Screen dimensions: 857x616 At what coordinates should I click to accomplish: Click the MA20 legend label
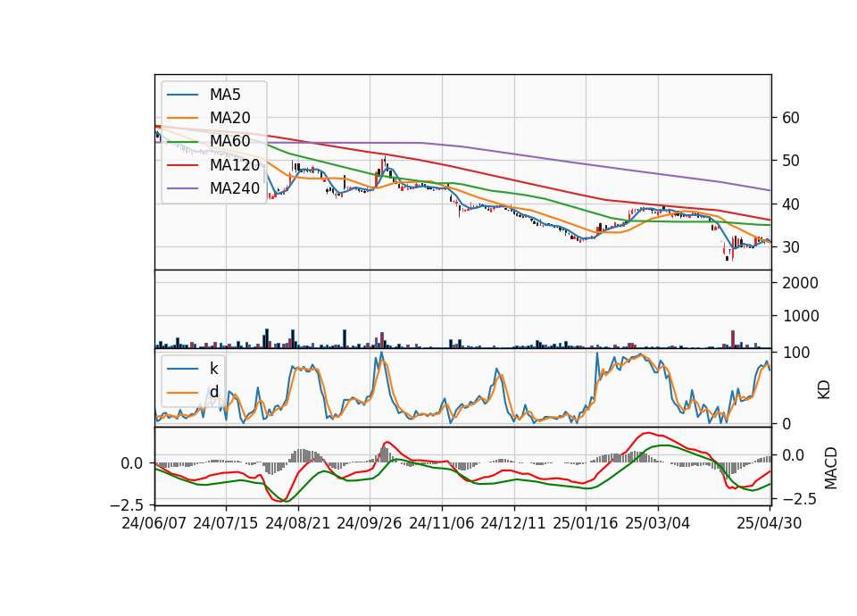[x=229, y=118]
